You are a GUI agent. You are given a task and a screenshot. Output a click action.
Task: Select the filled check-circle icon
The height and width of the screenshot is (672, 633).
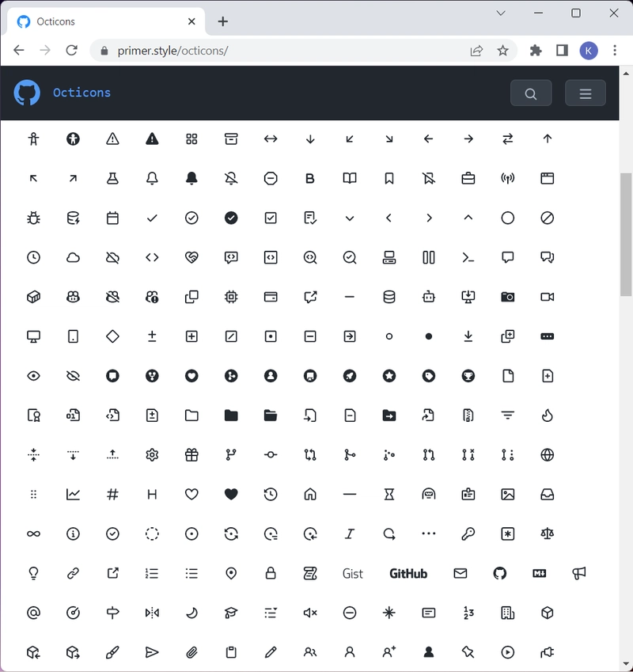click(231, 218)
